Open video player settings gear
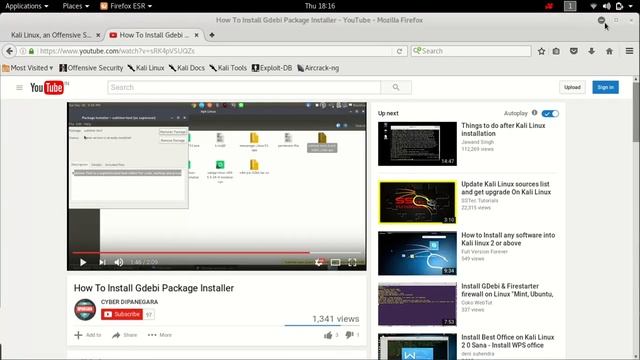Image resolution: width=640 pixels, height=360 pixels. pyautogui.click(x=319, y=262)
